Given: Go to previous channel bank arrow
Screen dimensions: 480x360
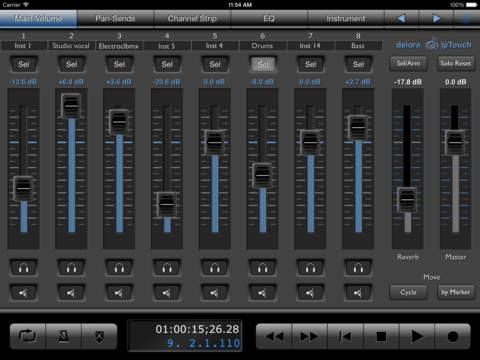Looking at the screenshot, I should pyautogui.click(x=402, y=18).
